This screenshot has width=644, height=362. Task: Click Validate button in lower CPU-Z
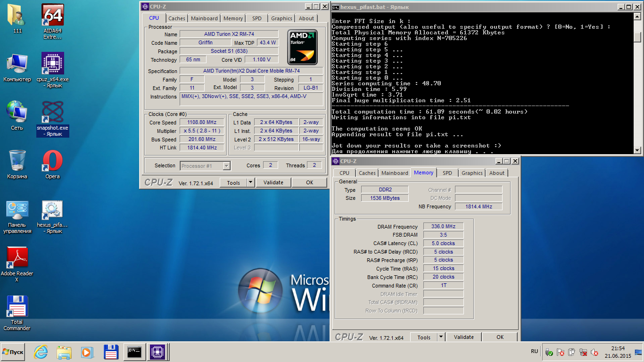click(464, 337)
